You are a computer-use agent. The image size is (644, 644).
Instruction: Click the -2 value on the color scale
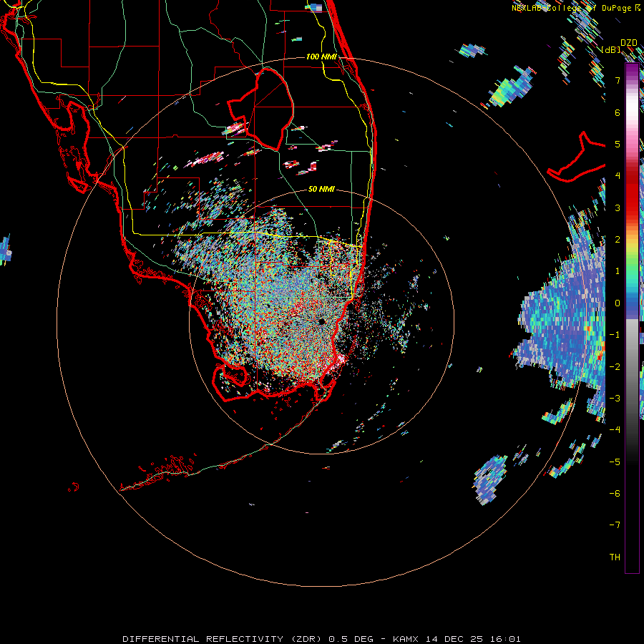(615, 366)
